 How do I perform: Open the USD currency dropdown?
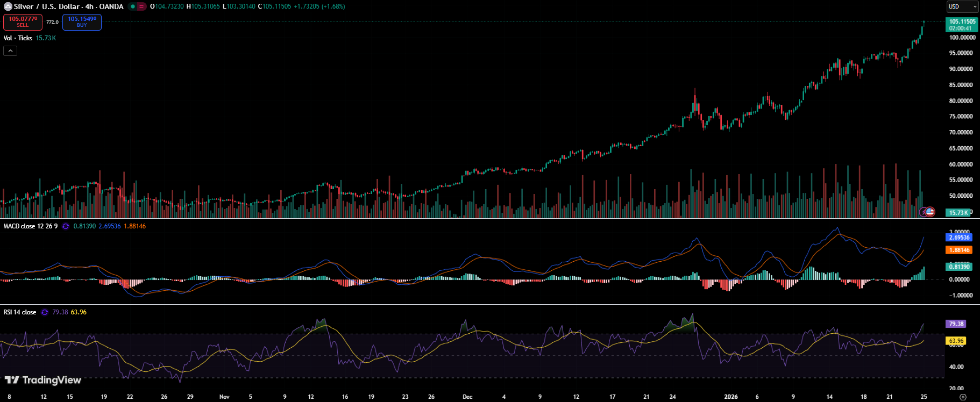pyautogui.click(x=962, y=6)
